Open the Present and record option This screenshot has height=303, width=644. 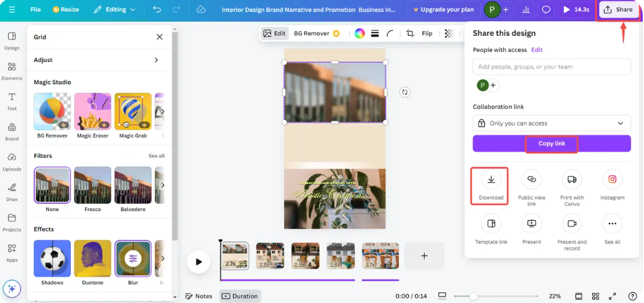pyautogui.click(x=572, y=224)
